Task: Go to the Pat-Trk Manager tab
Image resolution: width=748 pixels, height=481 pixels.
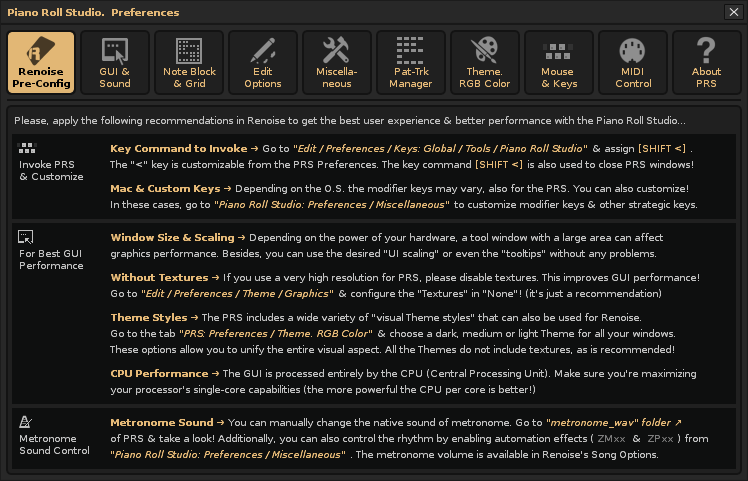Action: coord(411,62)
